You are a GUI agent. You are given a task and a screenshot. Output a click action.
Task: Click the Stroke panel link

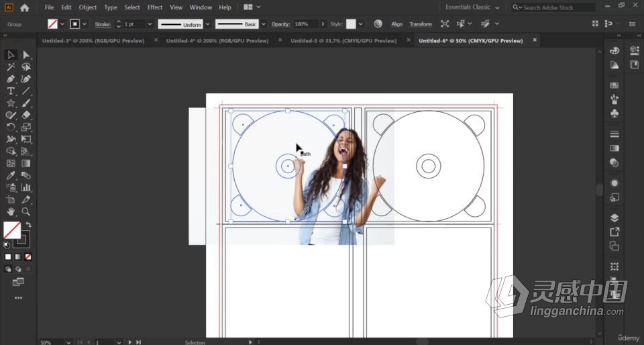pos(103,24)
